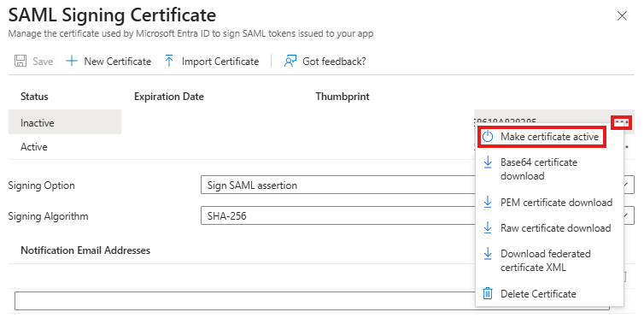Open ellipsis menu on Inactive certificate row
The height and width of the screenshot is (318, 644).
coord(622,122)
